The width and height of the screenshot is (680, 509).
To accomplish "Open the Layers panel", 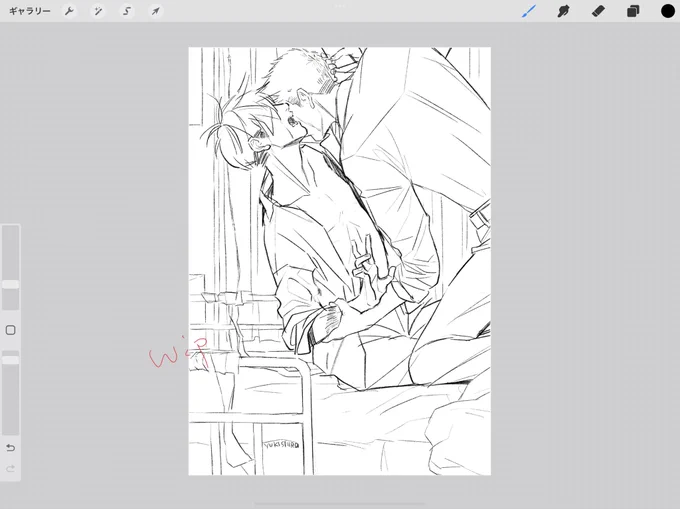I will tap(633, 11).
